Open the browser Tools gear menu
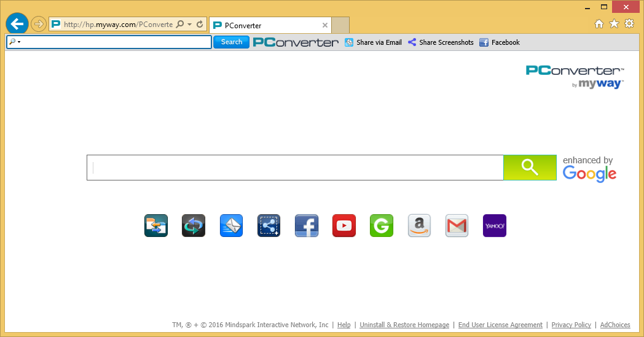 [x=629, y=23]
